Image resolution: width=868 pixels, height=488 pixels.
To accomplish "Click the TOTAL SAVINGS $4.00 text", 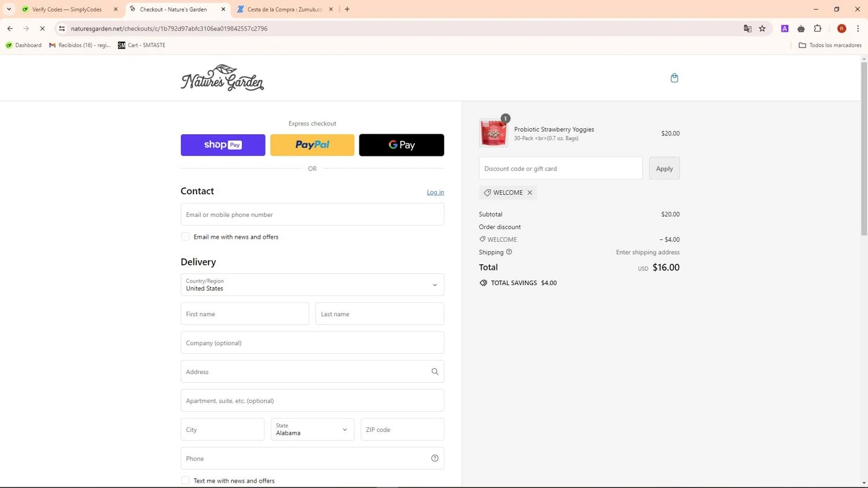I will click(x=524, y=283).
